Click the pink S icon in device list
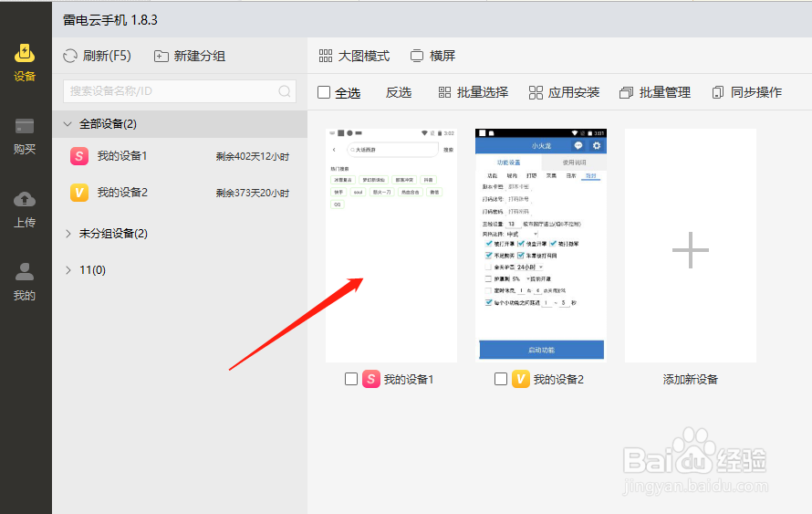Image resolution: width=812 pixels, height=514 pixels. coord(79,156)
